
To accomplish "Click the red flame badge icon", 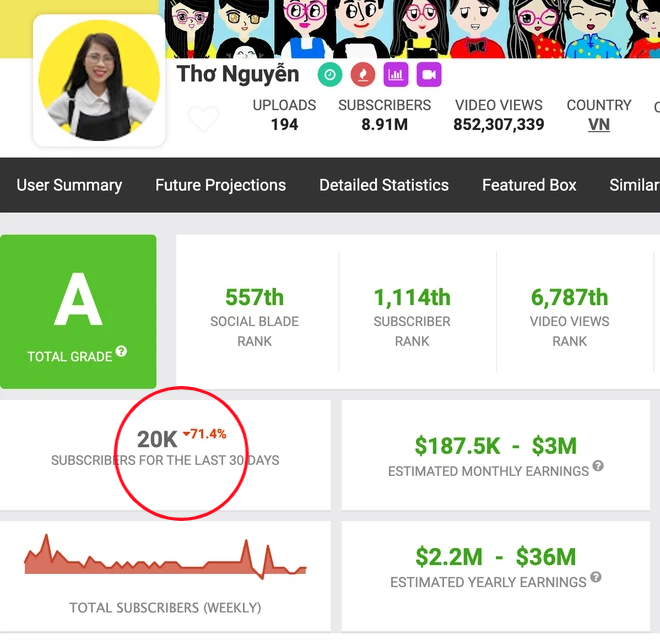I will [363, 75].
